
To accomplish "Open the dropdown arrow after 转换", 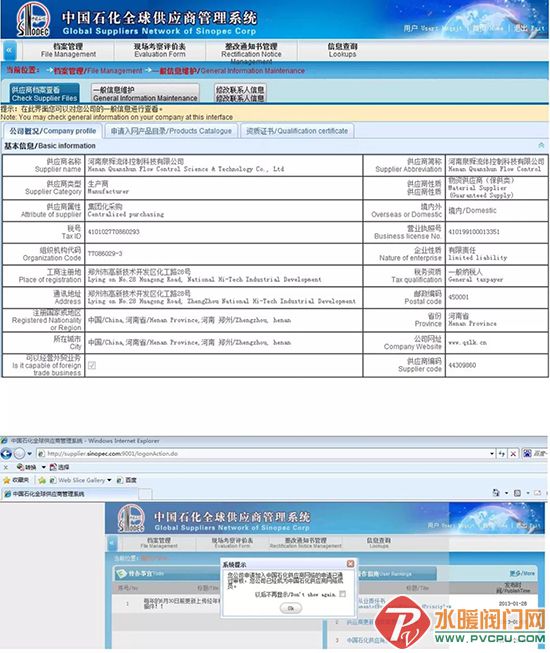I will [x=43, y=467].
